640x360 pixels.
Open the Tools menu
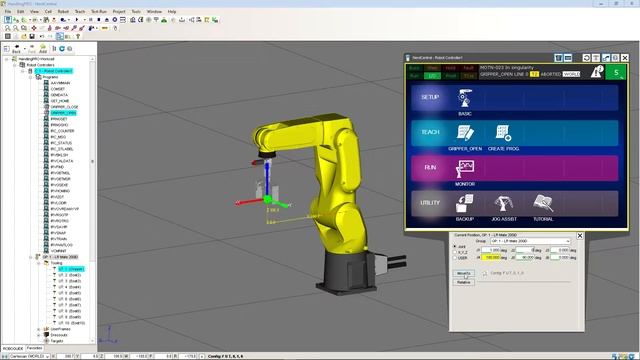(x=136, y=11)
